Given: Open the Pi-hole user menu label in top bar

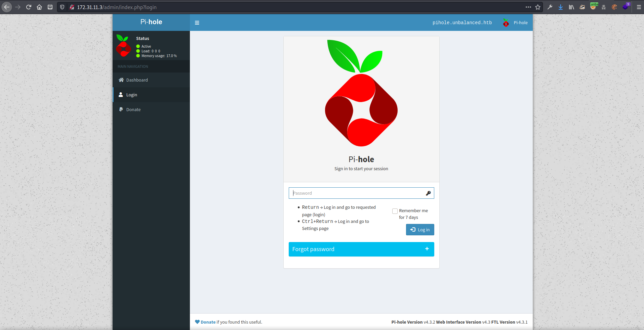Looking at the screenshot, I should [x=521, y=23].
